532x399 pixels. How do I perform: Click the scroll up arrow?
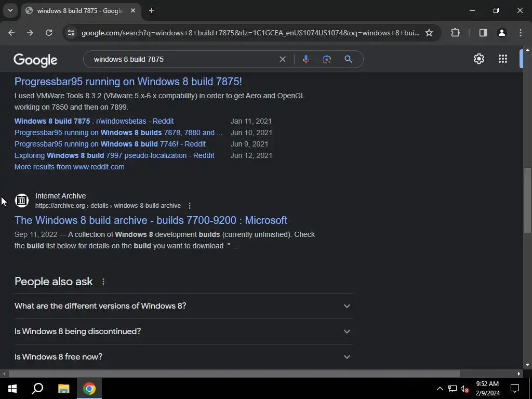pyautogui.click(x=527, y=49)
